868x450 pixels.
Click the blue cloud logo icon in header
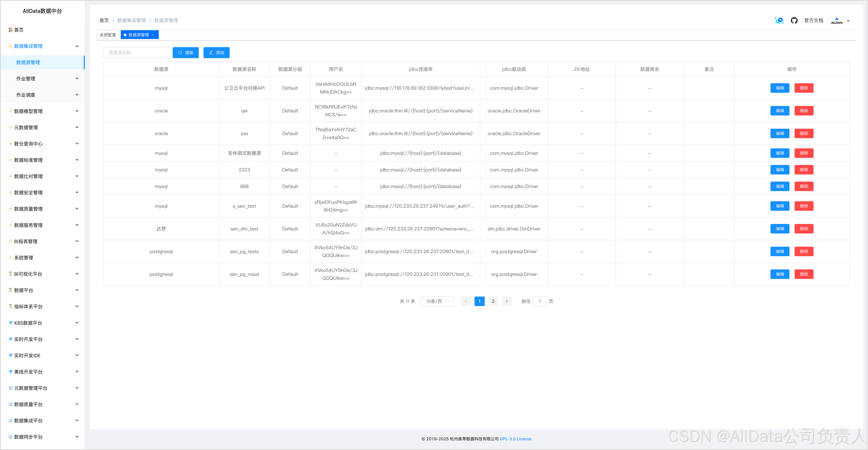[779, 21]
